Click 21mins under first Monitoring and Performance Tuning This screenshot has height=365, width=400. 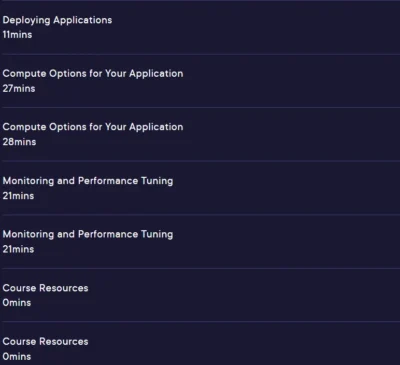tap(18, 196)
